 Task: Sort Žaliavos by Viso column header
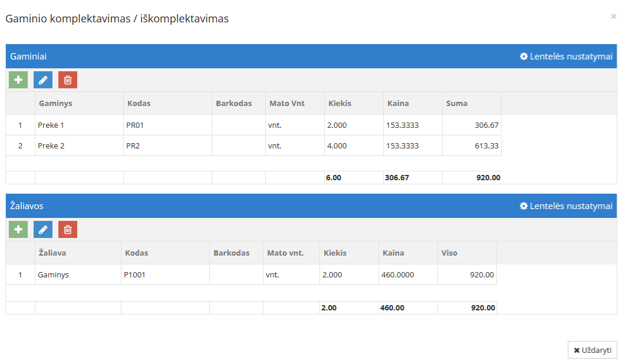pyautogui.click(x=450, y=253)
